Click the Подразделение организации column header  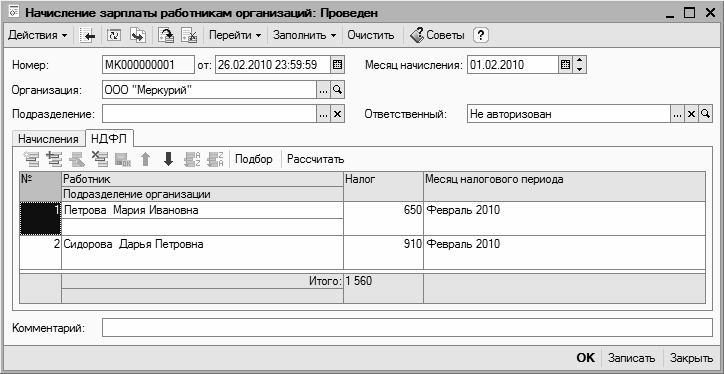tap(202, 194)
